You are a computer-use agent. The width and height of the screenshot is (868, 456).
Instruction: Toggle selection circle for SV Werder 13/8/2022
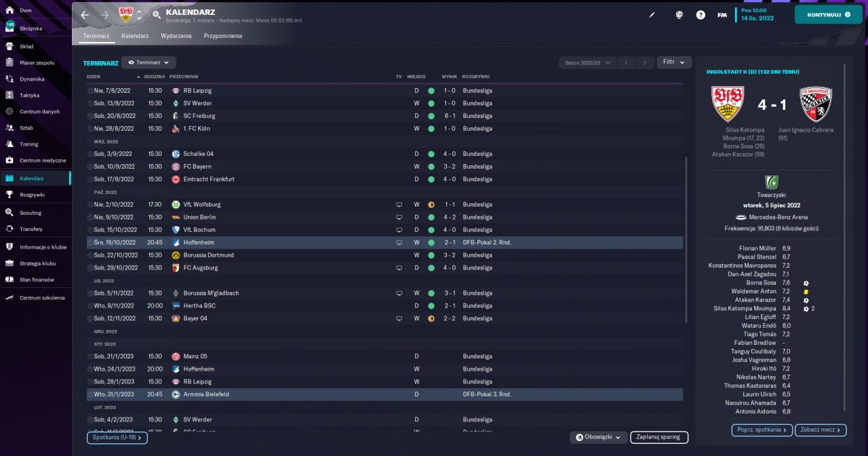tap(90, 104)
